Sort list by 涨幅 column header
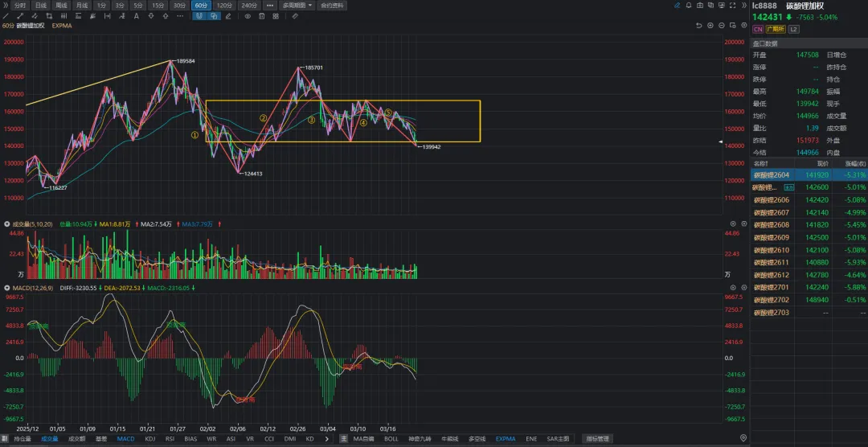Viewport: 868px width, 447px height. (x=857, y=163)
